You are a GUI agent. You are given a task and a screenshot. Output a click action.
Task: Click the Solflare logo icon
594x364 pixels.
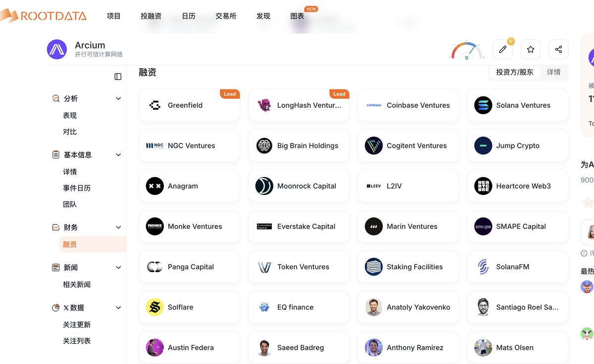(x=155, y=307)
